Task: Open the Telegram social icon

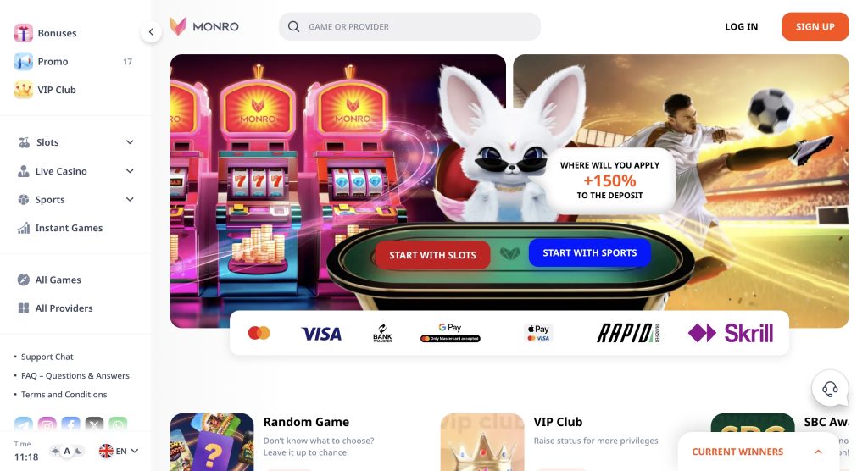Action: click(23, 424)
